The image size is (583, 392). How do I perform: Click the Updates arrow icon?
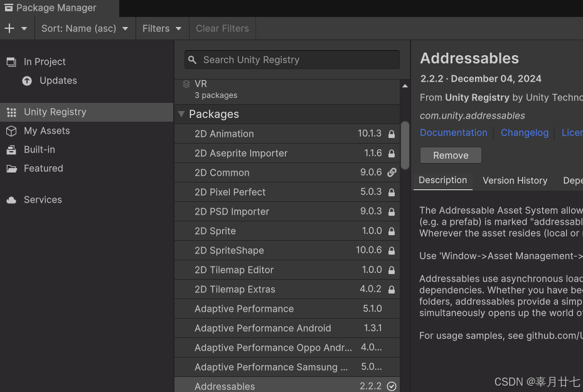click(x=27, y=81)
